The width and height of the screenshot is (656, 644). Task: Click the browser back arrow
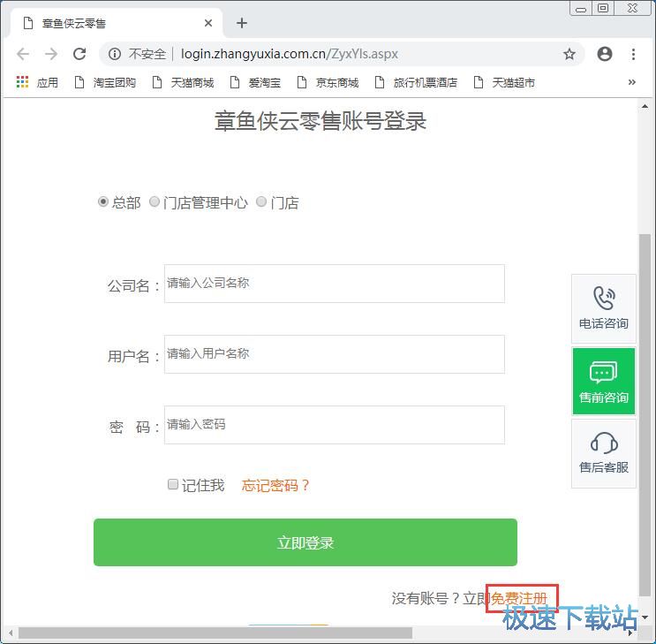tap(23, 54)
